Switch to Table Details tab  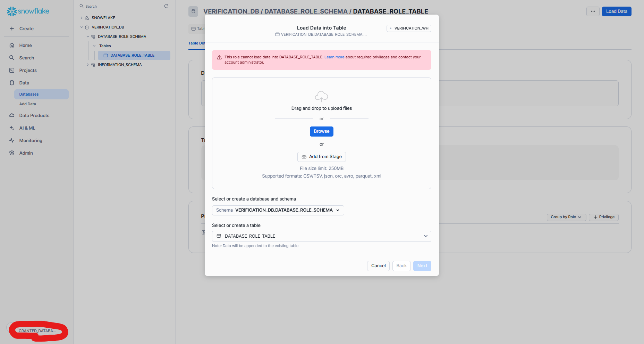coord(196,43)
